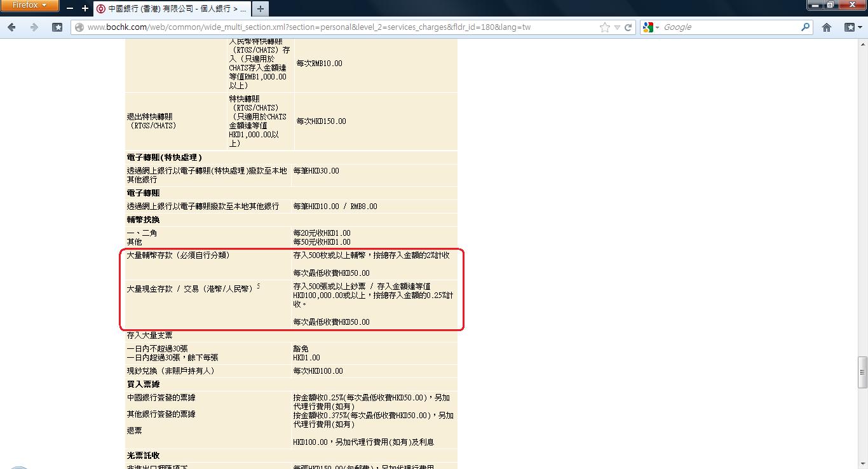Click the 退票 label

(x=134, y=431)
